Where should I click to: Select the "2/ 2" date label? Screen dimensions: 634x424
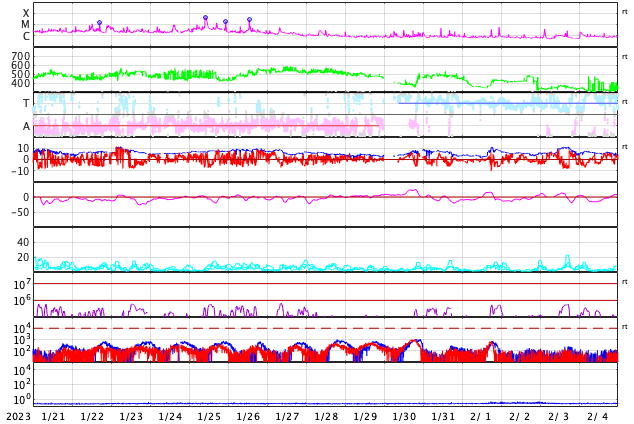520,417
